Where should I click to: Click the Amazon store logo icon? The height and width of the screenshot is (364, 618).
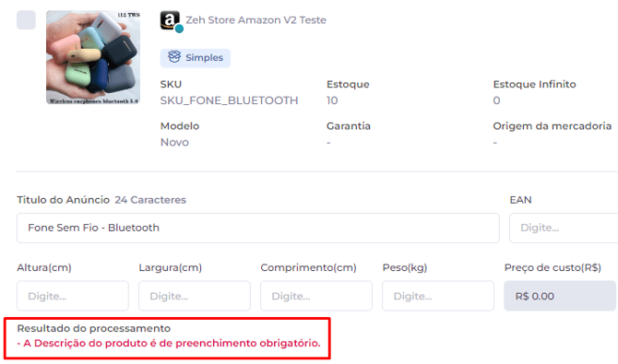170,20
